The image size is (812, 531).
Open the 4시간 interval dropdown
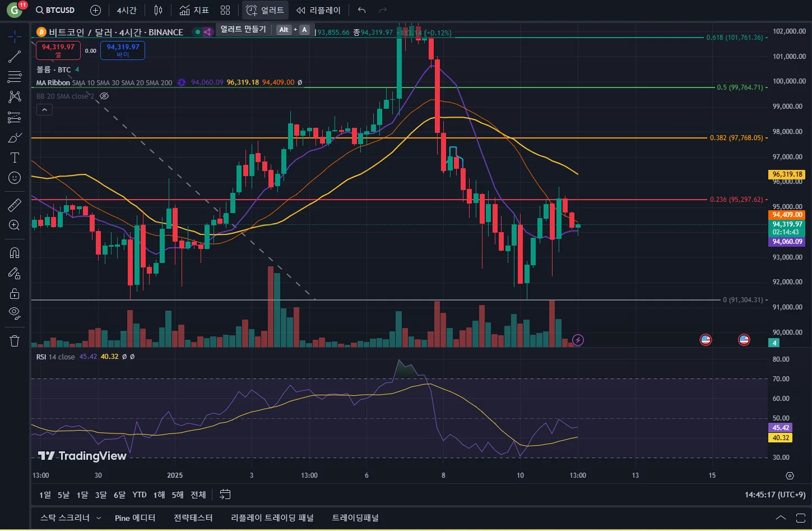point(127,10)
